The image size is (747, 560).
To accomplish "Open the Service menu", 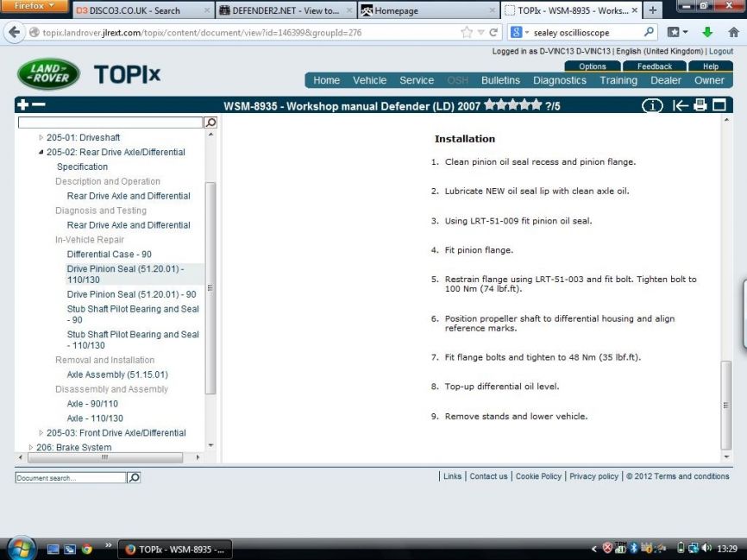I will click(x=417, y=80).
